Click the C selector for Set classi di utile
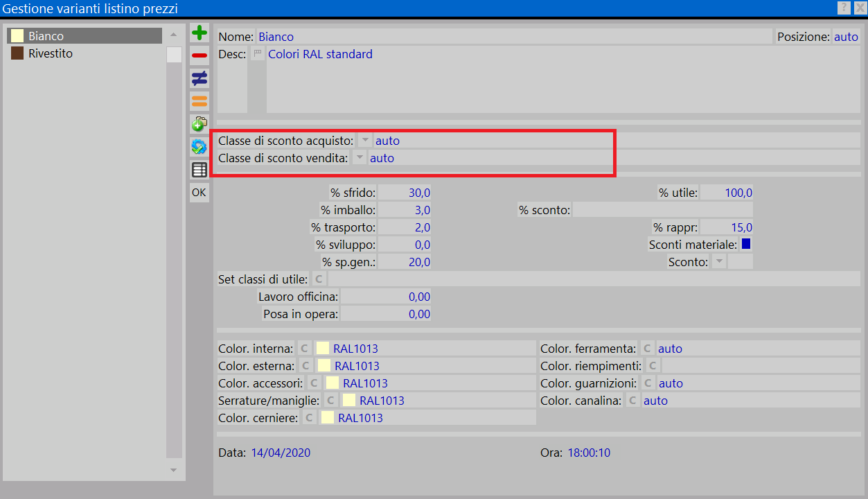Image resolution: width=868 pixels, height=499 pixels. pos(318,279)
